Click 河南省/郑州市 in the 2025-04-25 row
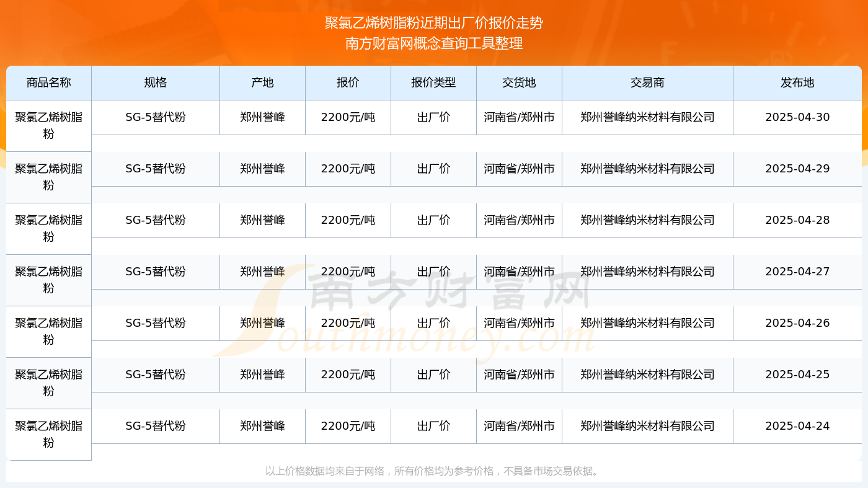 519,375
